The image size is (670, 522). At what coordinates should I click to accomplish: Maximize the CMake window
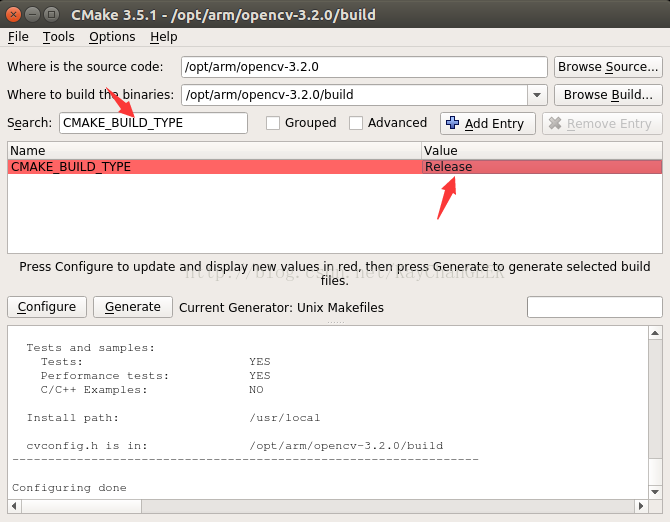pyautogui.click(x=52, y=15)
